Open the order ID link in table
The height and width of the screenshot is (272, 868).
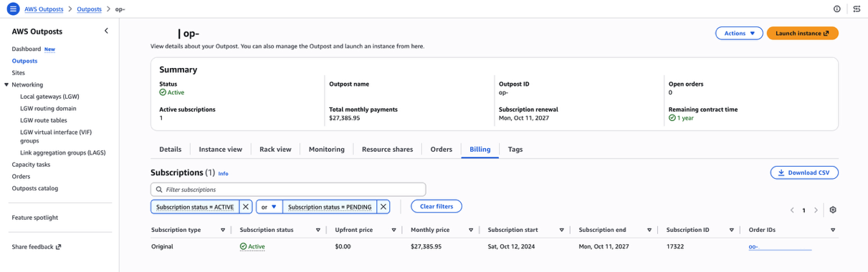click(x=780, y=247)
